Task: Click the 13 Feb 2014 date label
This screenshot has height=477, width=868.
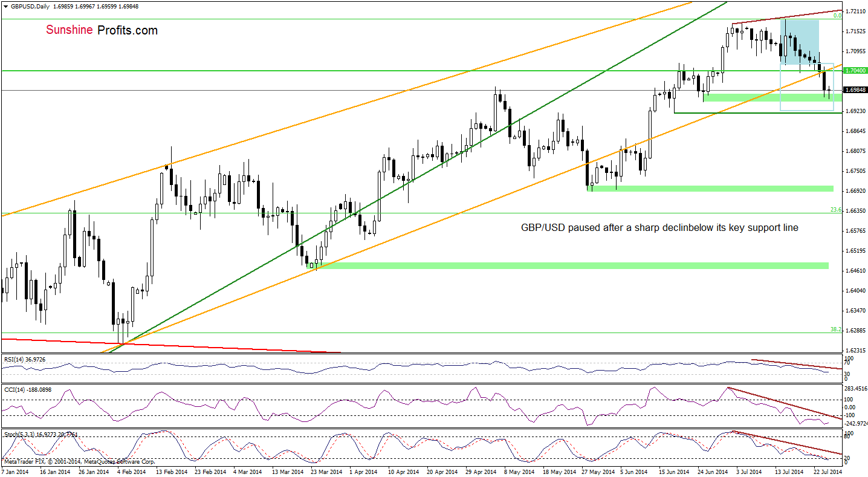Action: point(172,471)
